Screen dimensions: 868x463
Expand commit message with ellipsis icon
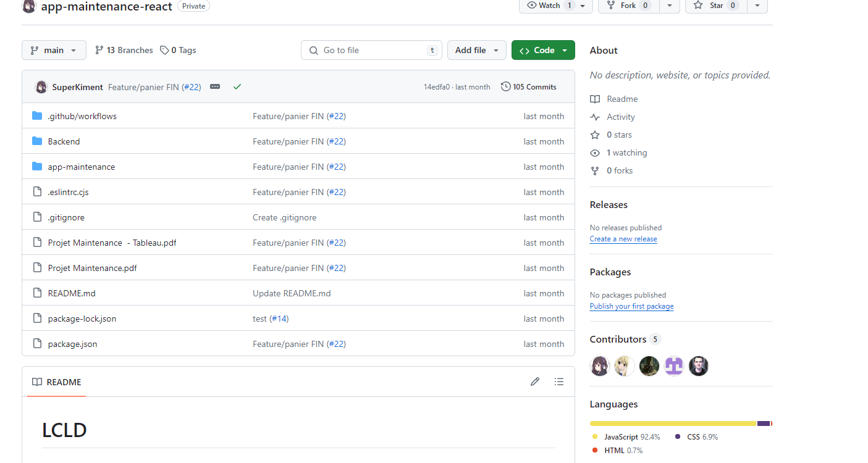pos(215,87)
